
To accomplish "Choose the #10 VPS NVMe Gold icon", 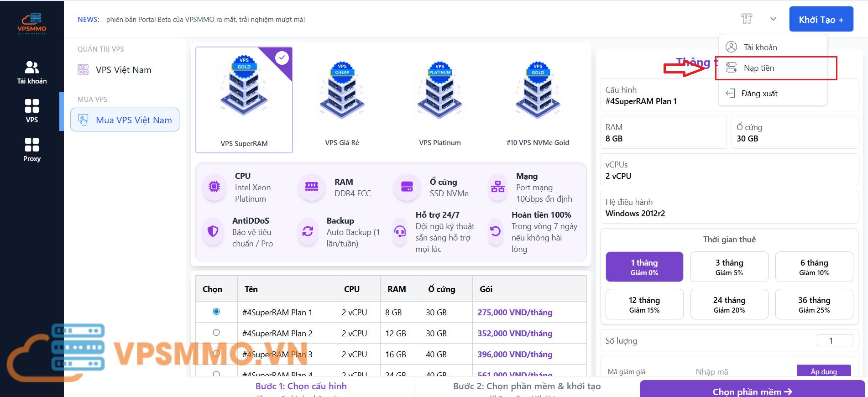I will point(538,90).
